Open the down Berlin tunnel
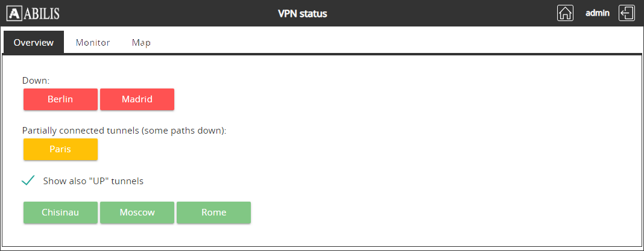The width and height of the screenshot is (644, 251). point(60,99)
